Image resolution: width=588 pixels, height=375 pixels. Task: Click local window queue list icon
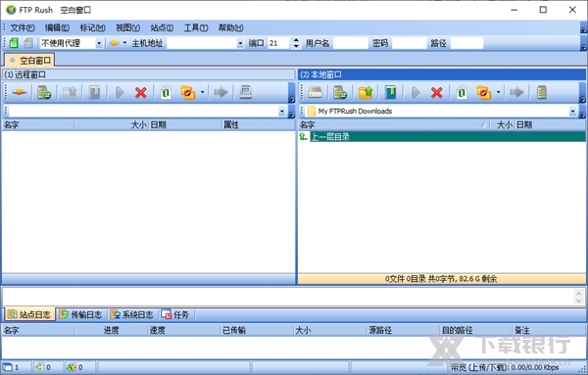tap(542, 92)
